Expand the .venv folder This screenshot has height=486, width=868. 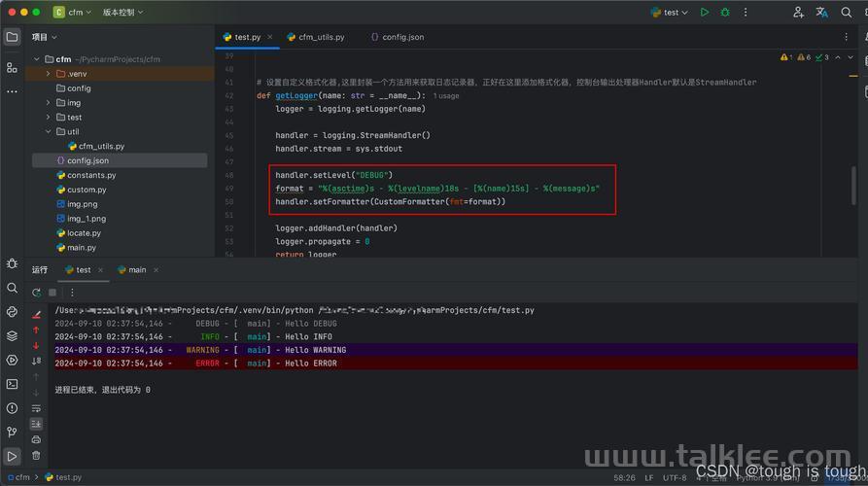(49, 74)
